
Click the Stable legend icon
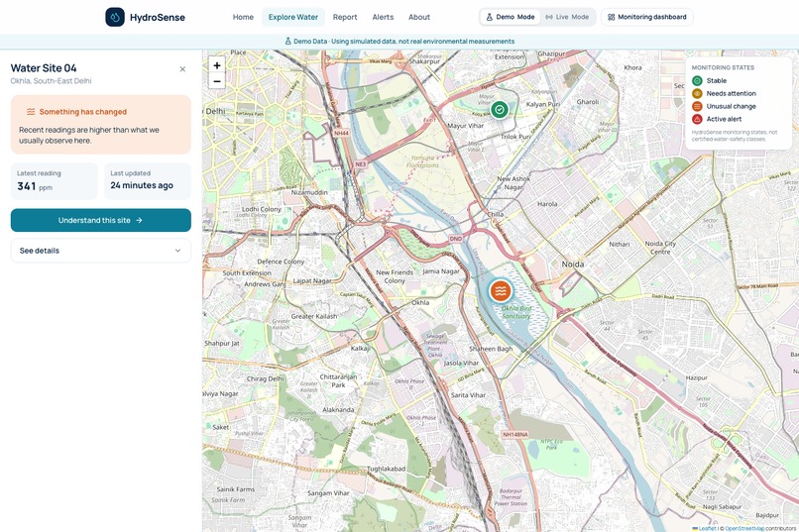point(697,80)
